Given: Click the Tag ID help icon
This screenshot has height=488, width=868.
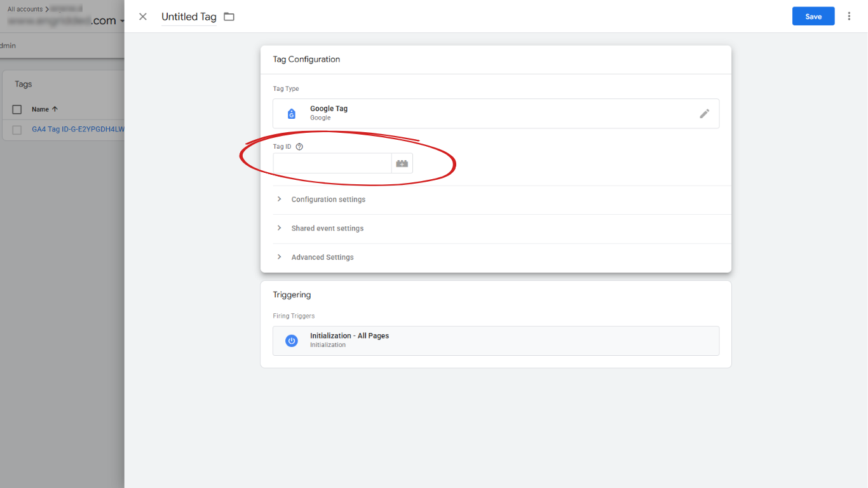Looking at the screenshot, I should [299, 146].
